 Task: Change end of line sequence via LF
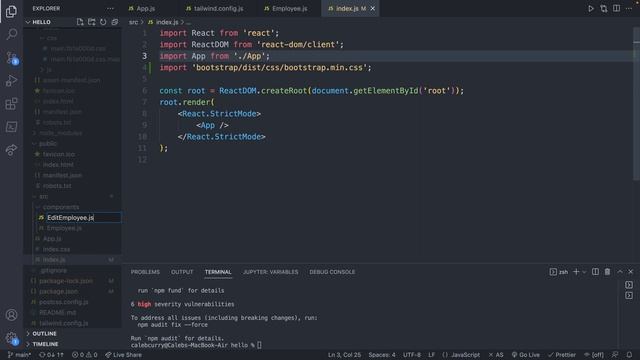click(431, 355)
